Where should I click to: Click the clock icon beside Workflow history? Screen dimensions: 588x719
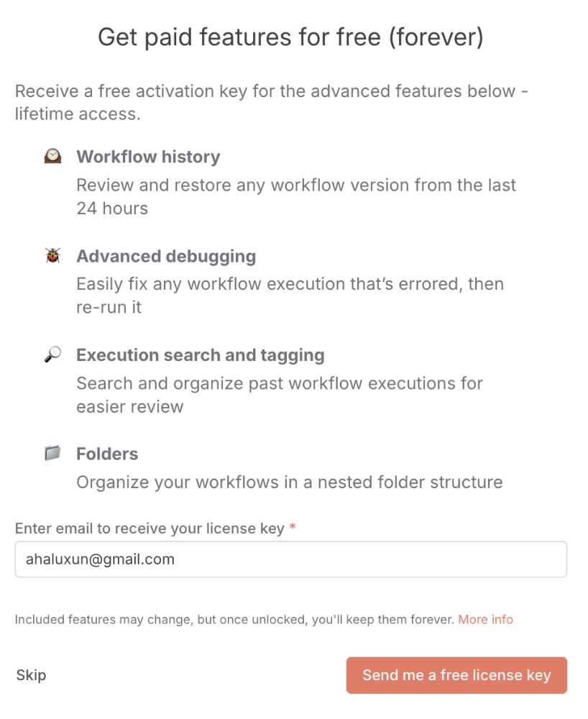[52, 157]
